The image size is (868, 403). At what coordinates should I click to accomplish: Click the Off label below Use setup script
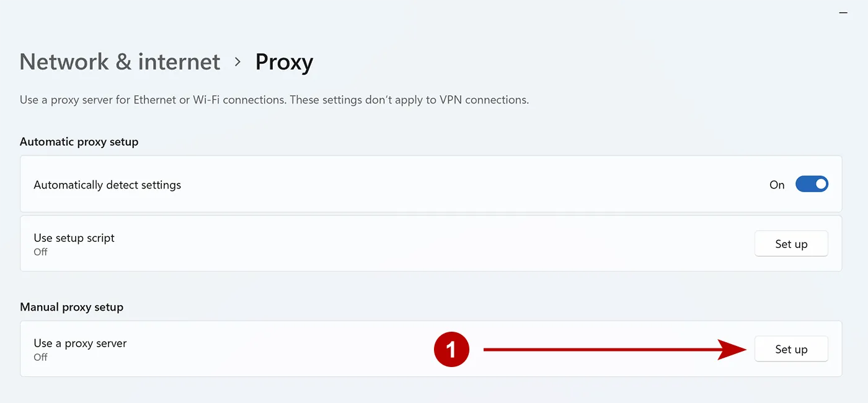coord(40,252)
